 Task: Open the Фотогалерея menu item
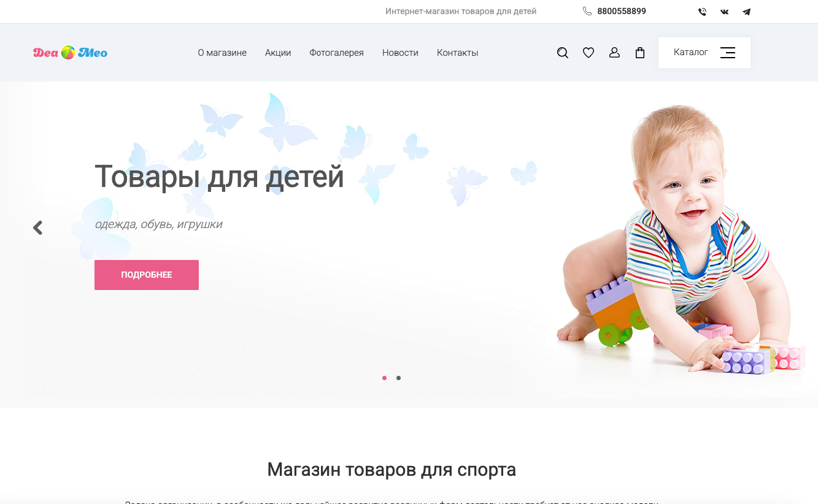(x=336, y=53)
